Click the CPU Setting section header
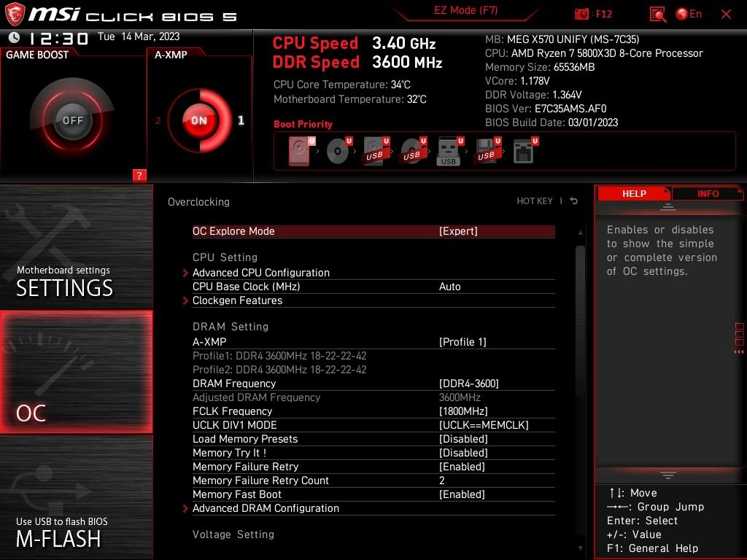 coord(225,257)
